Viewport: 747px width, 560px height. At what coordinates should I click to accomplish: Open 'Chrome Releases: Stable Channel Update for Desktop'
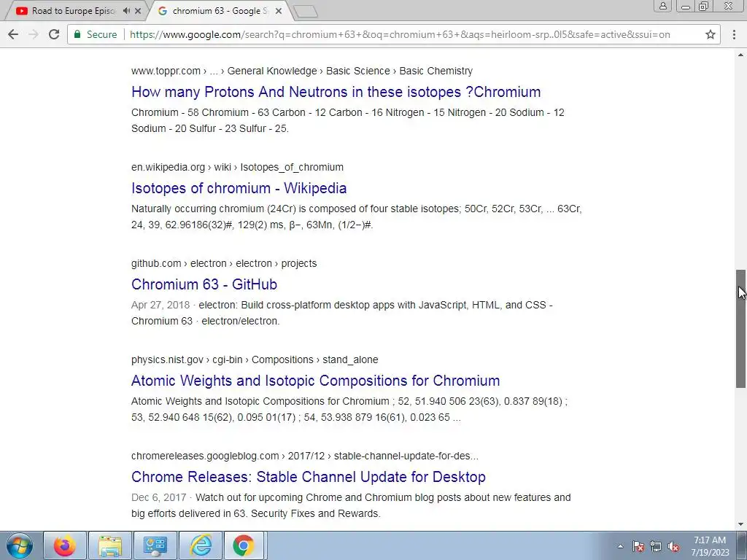coord(309,476)
